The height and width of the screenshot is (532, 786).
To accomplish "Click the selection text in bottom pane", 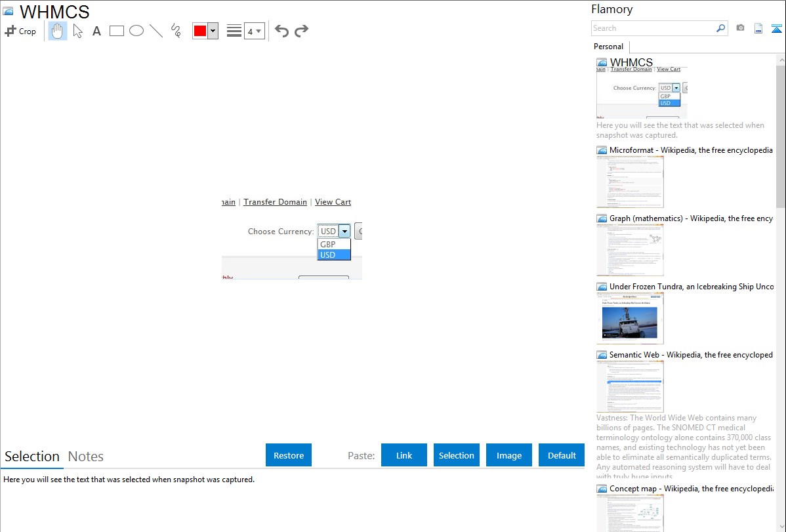I will 129,480.
